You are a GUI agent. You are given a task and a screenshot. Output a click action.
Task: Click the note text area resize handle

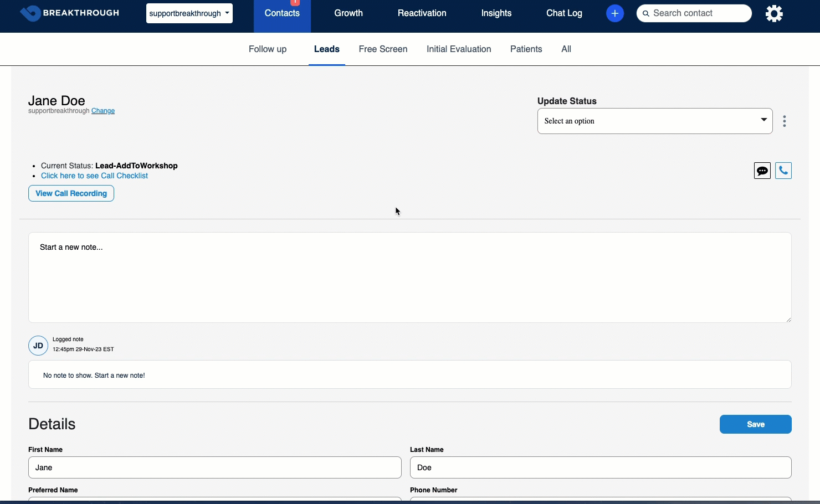coord(788,320)
